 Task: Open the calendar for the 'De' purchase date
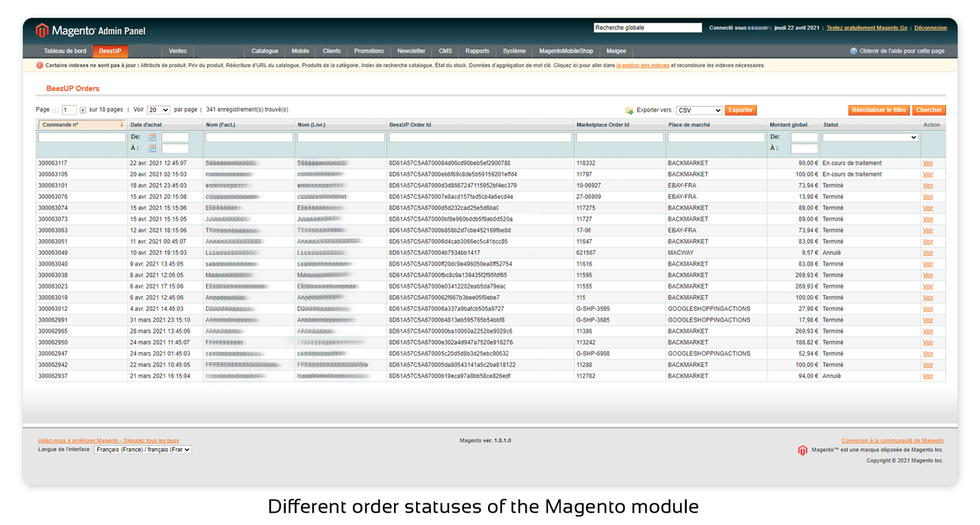(152, 137)
